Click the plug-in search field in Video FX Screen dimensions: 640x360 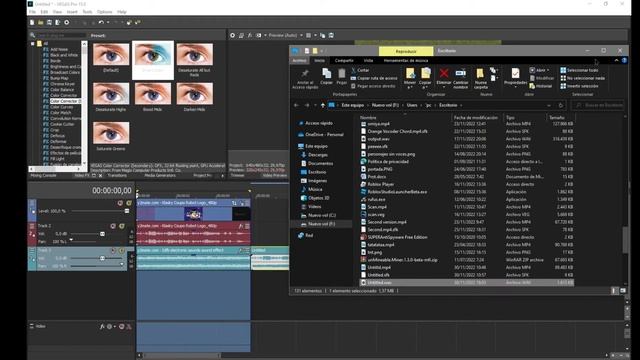coord(61,36)
